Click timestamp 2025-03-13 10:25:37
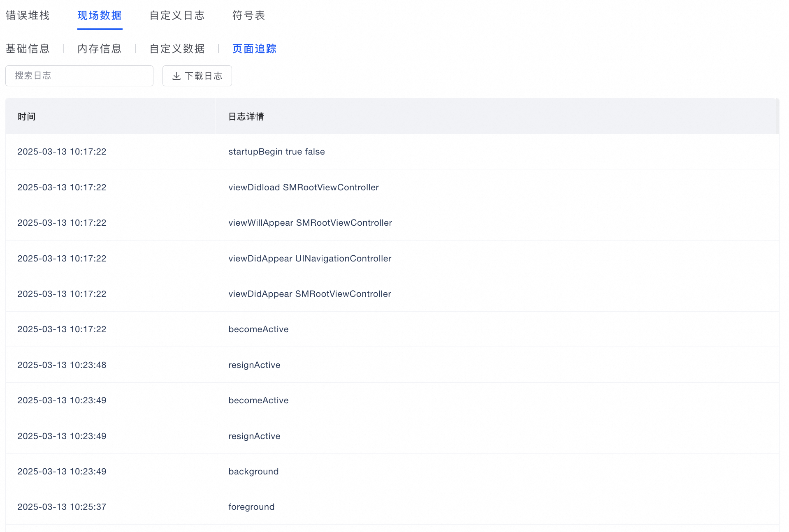789x532 pixels. [62, 507]
